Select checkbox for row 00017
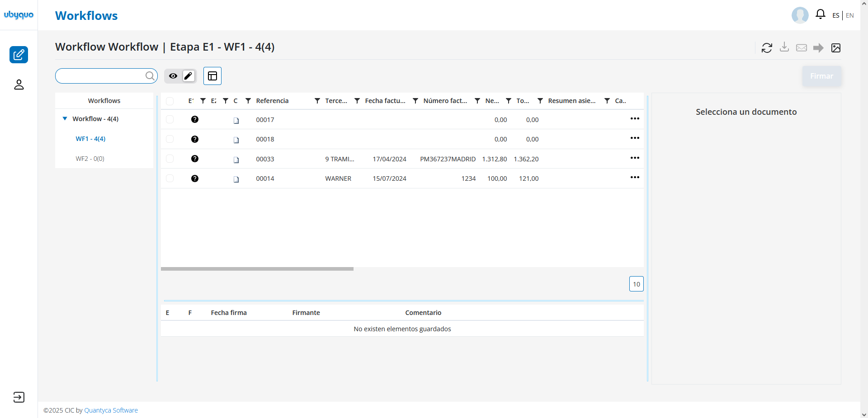868x418 pixels. [170, 119]
